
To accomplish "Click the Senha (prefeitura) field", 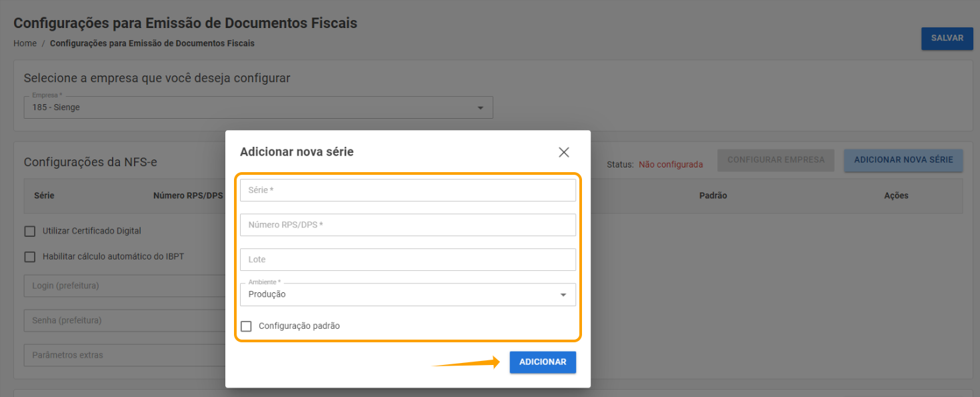I will pyautogui.click(x=125, y=320).
